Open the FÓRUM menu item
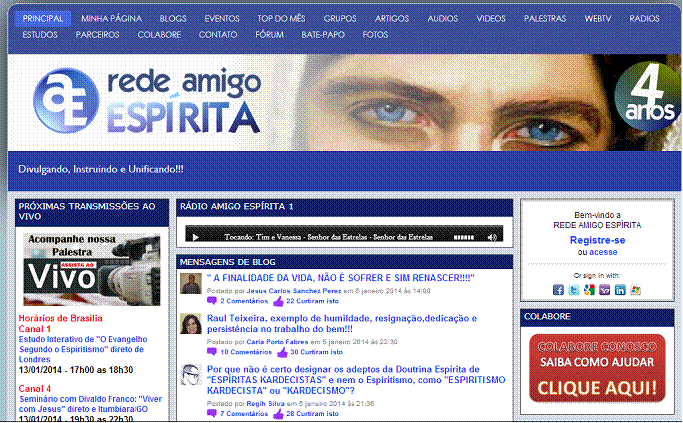Image resolution: width=683 pixels, height=423 pixels. pos(269,34)
